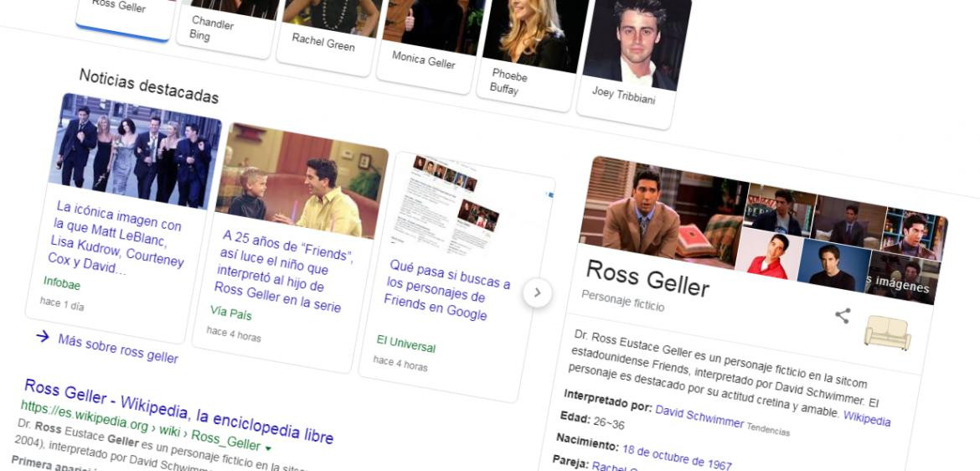Click the next arrow of news carousel
The height and width of the screenshot is (471, 980).
(x=537, y=292)
